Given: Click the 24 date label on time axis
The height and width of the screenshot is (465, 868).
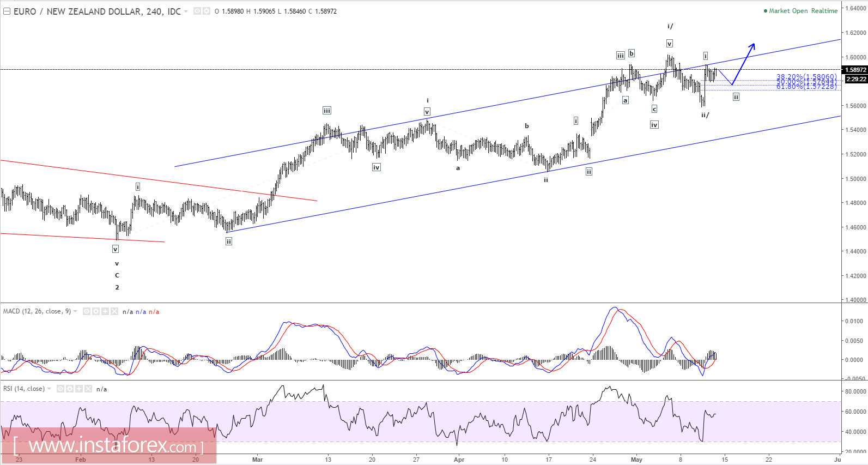Looking at the screenshot, I should (x=593, y=460).
